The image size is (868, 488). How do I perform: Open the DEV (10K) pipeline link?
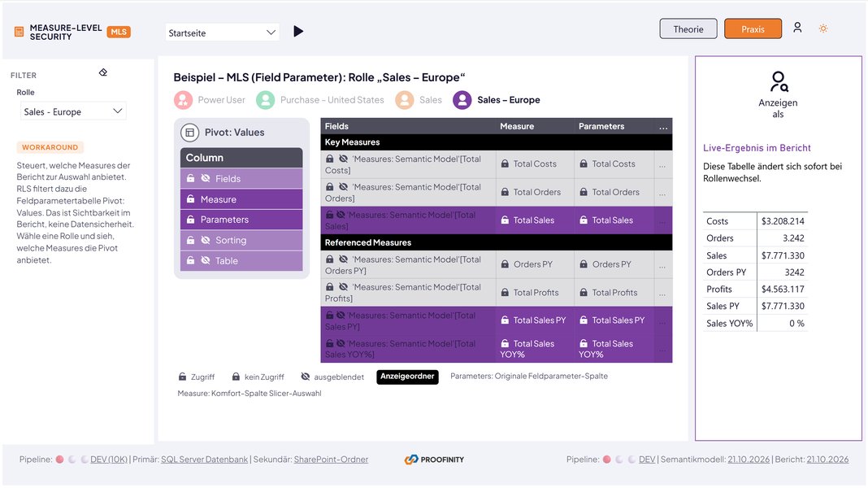click(x=109, y=460)
